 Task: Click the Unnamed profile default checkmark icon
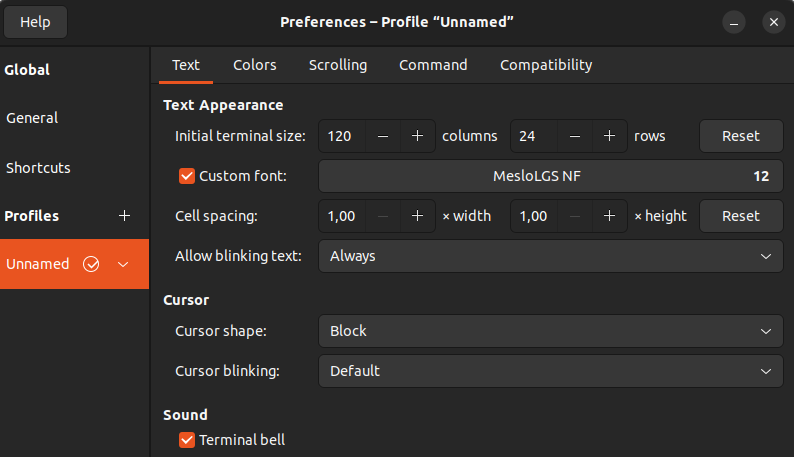92,264
